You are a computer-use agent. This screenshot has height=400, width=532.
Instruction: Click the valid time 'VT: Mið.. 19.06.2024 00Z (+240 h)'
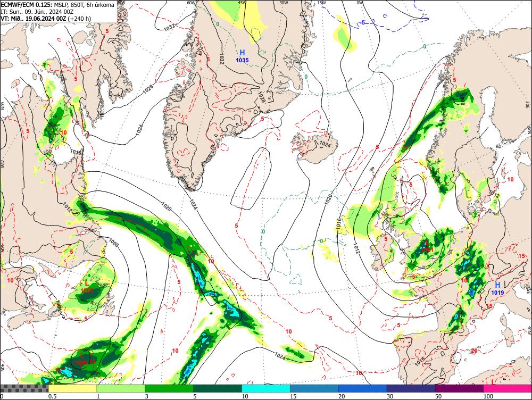(46, 18)
